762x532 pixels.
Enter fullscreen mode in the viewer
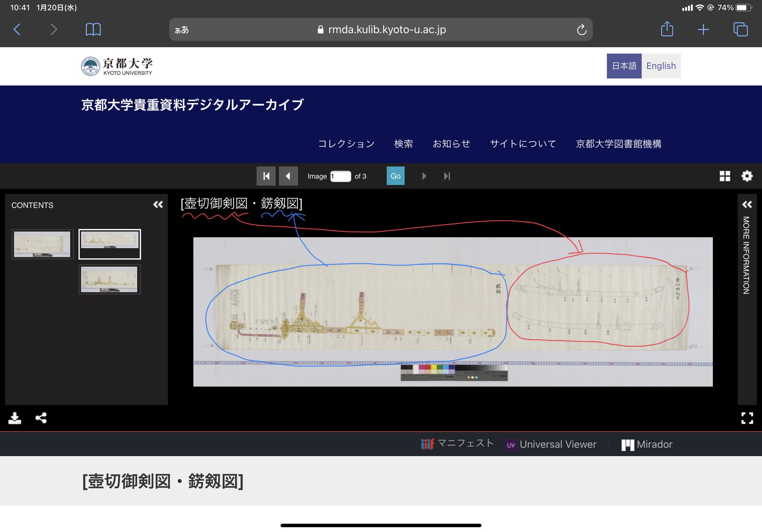747,418
